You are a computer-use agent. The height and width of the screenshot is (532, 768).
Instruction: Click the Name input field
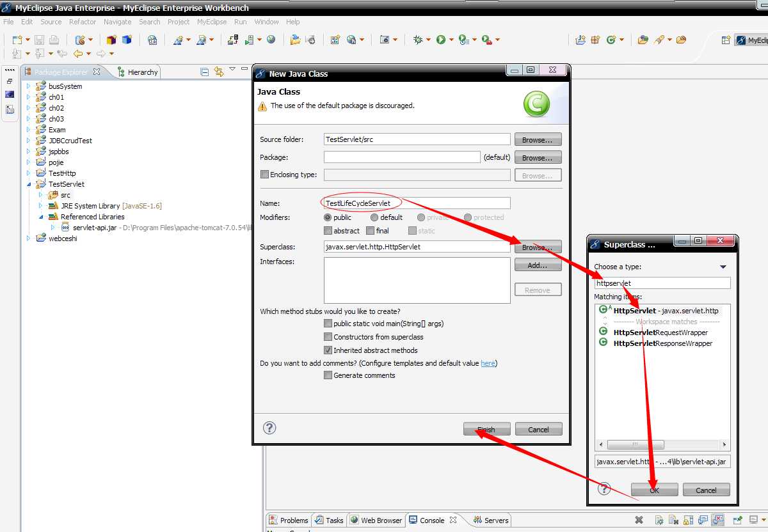(417, 203)
